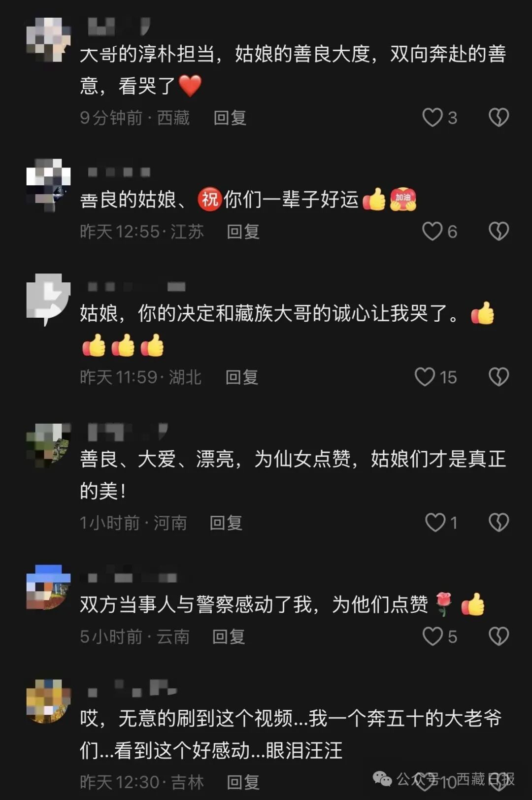Viewport: 532px width, 800px height.
Task: Reply to the 5小时前 云南 comment
Action: tap(228, 636)
